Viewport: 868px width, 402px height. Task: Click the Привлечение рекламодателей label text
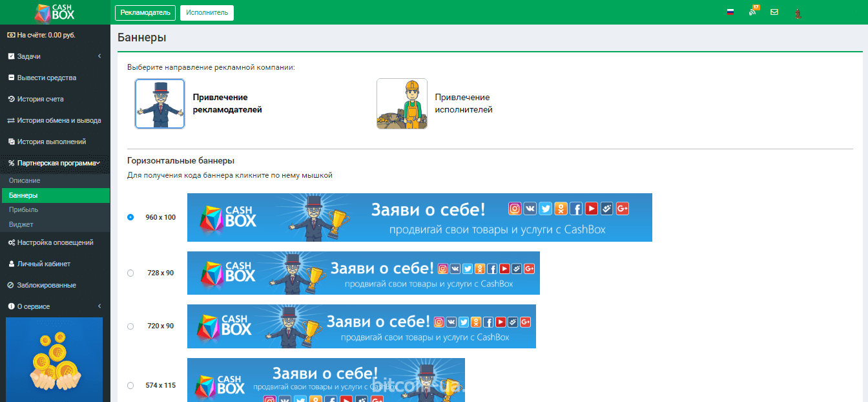(227, 103)
